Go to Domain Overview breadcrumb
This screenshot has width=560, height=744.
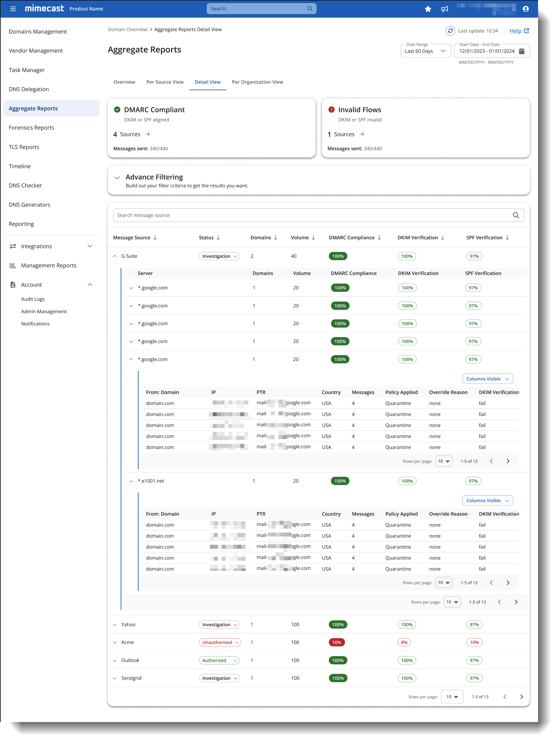[127, 30]
